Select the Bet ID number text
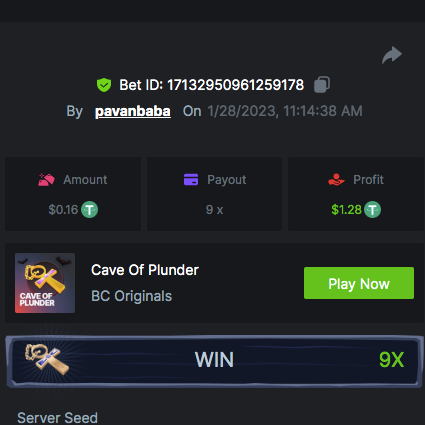The height and width of the screenshot is (425, 425). coord(235,85)
